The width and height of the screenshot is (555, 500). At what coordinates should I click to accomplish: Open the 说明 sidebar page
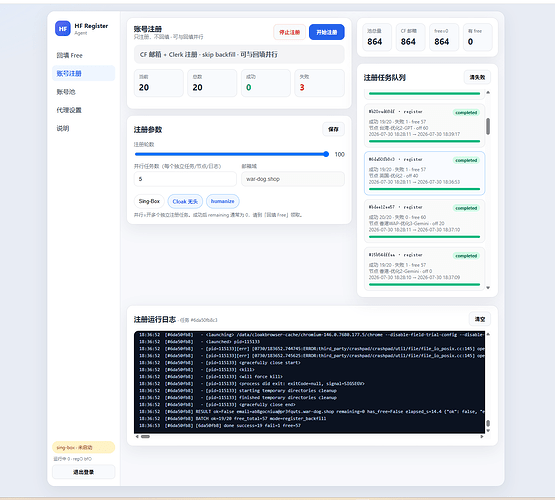84,128
